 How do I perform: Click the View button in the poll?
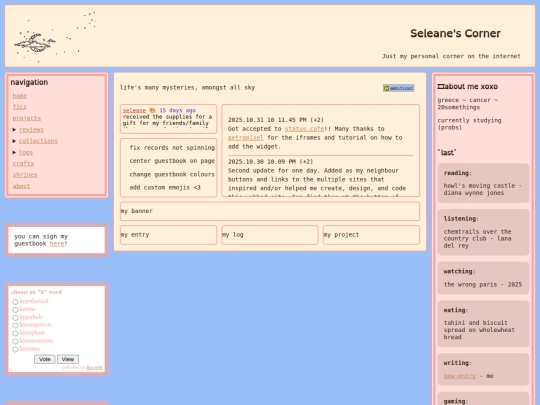(68, 359)
